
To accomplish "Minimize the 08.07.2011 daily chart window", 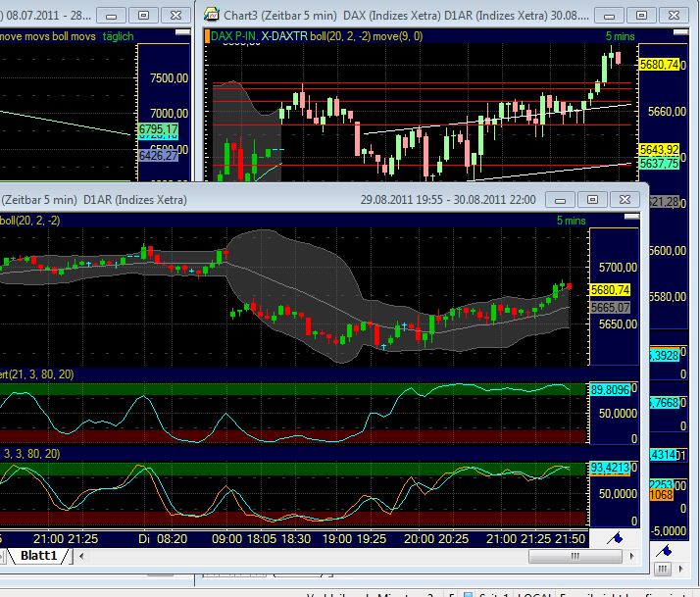I will click(x=111, y=16).
